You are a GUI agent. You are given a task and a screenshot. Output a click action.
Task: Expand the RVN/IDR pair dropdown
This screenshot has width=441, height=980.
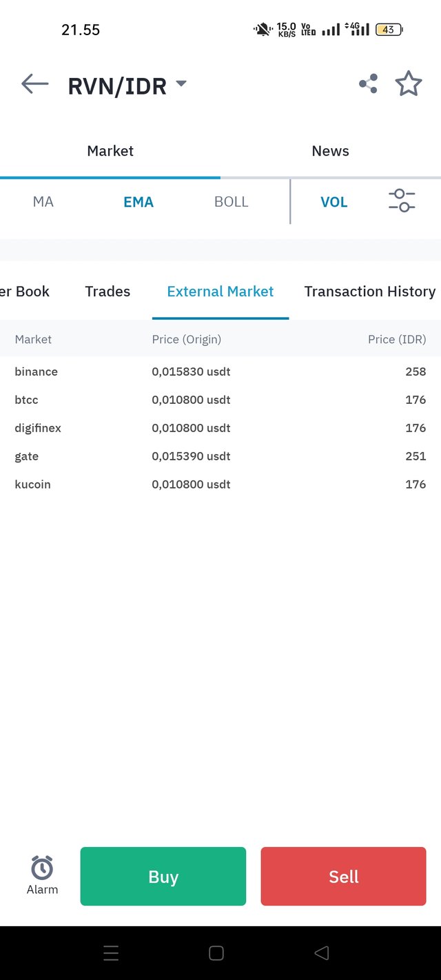[181, 83]
